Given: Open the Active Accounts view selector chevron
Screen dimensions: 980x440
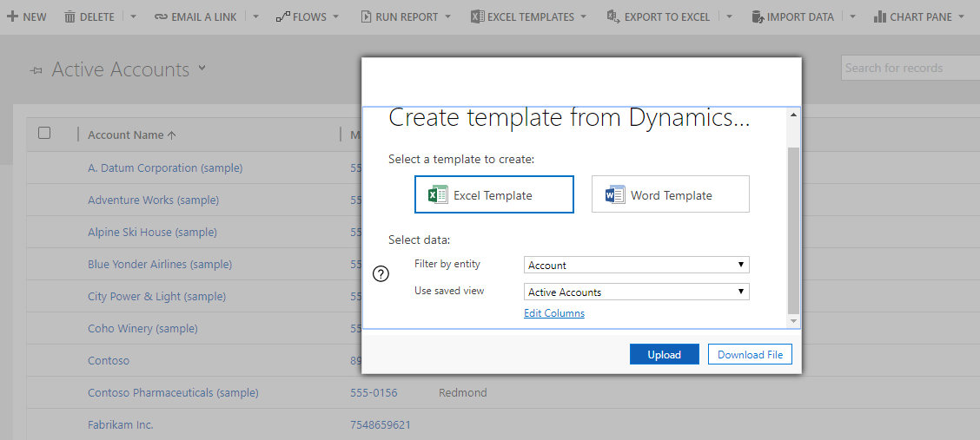Looking at the screenshot, I should click(202, 68).
